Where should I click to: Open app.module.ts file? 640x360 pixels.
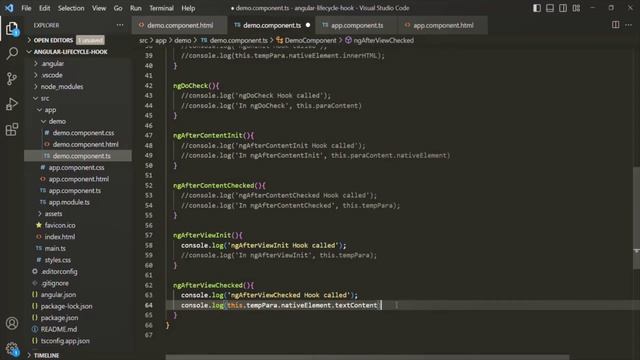click(x=69, y=202)
